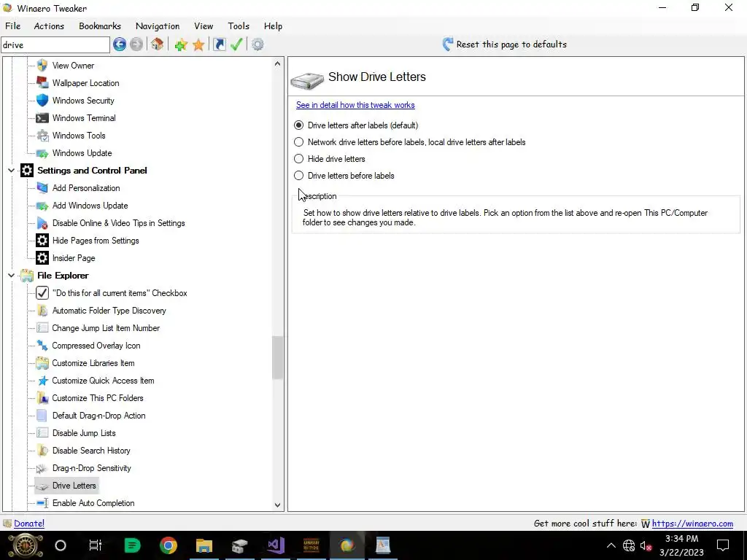Select Default Drag-n-Drop Action item
747x560 pixels.
99,416
